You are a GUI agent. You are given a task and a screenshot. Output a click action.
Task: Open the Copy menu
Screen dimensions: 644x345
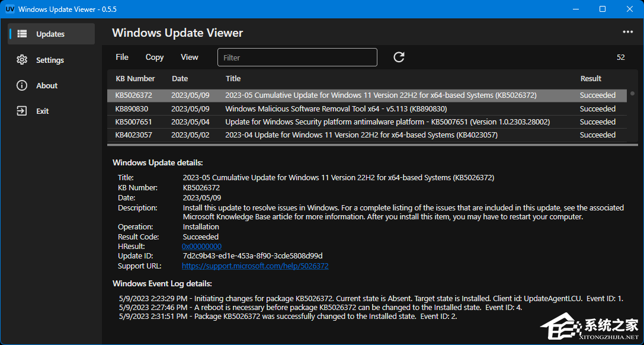click(x=155, y=57)
